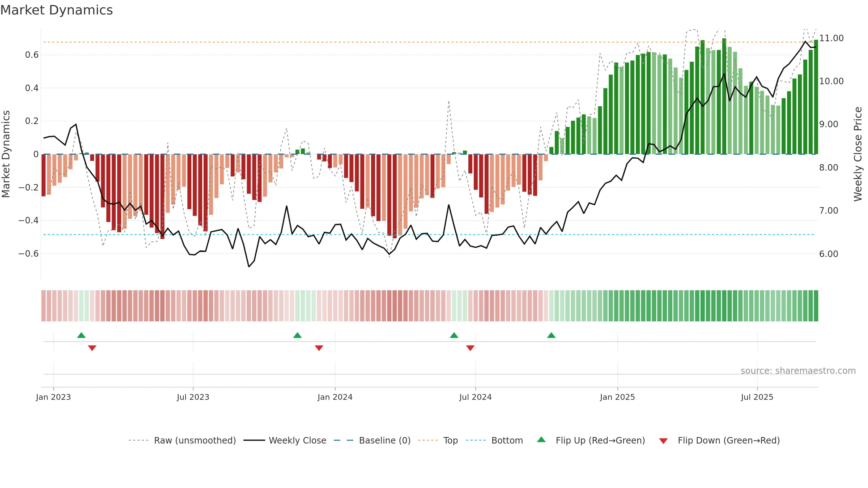868x488 pixels.
Task: Click the green Flip Up legend triangle icon
Action: pyautogui.click(x=541, y=440)
